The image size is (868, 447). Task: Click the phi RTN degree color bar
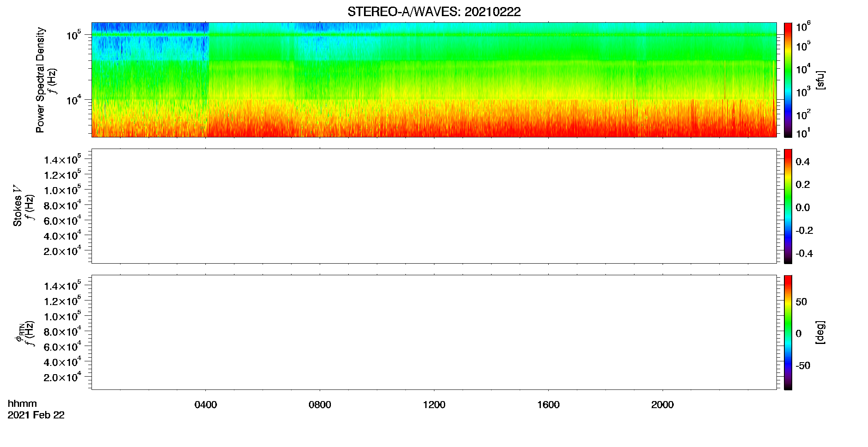788,332
